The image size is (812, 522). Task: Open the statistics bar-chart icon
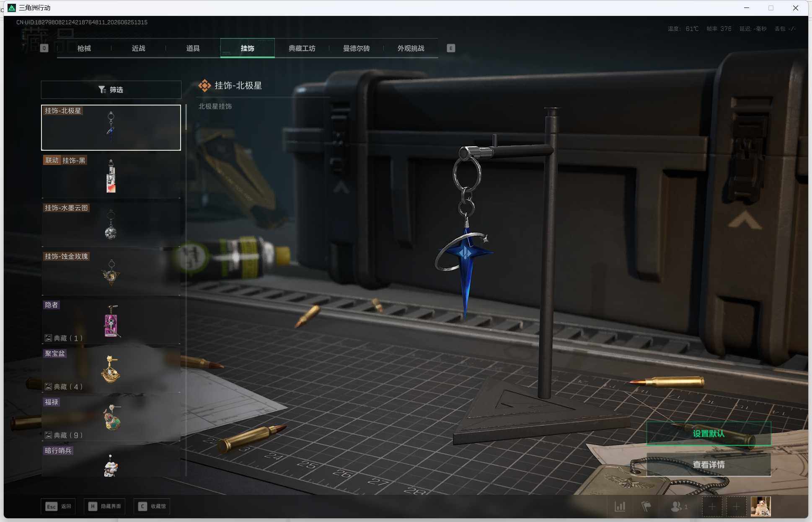tap(620, 507)
